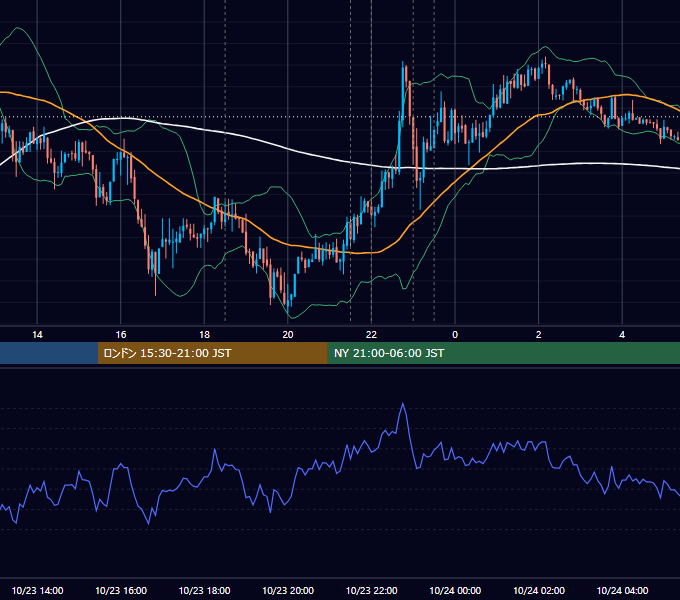
Task: Click the London 15:30-21:00 JST session bar
Action: tap(212, 353)
